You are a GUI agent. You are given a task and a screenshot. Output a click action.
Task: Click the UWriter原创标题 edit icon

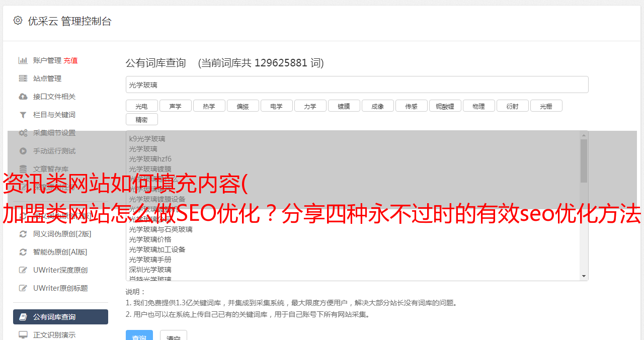click(x=23, y=288)
